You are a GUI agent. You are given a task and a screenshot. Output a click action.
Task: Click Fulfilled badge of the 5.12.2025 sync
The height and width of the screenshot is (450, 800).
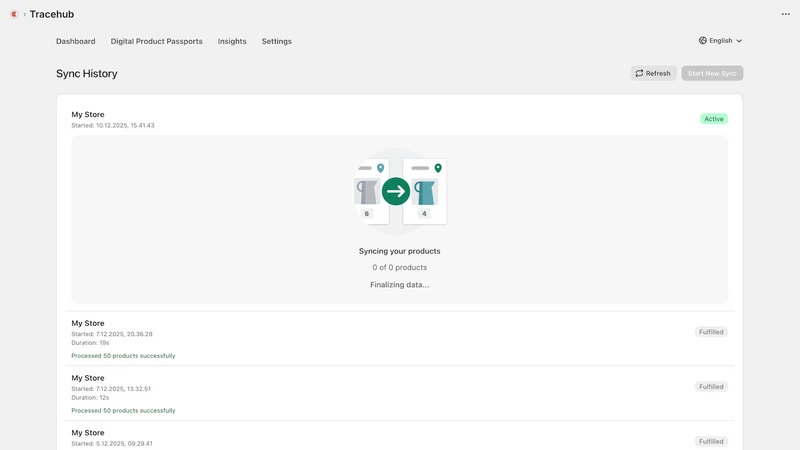[x=711, y=441]
